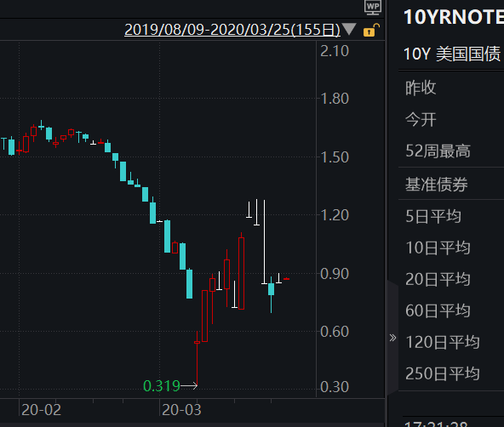Image resolution: width=504 pixels, height=427 pixels.
Task: Select the 20日平均 row
Action: pyautogui.click(x=451, y=279)
